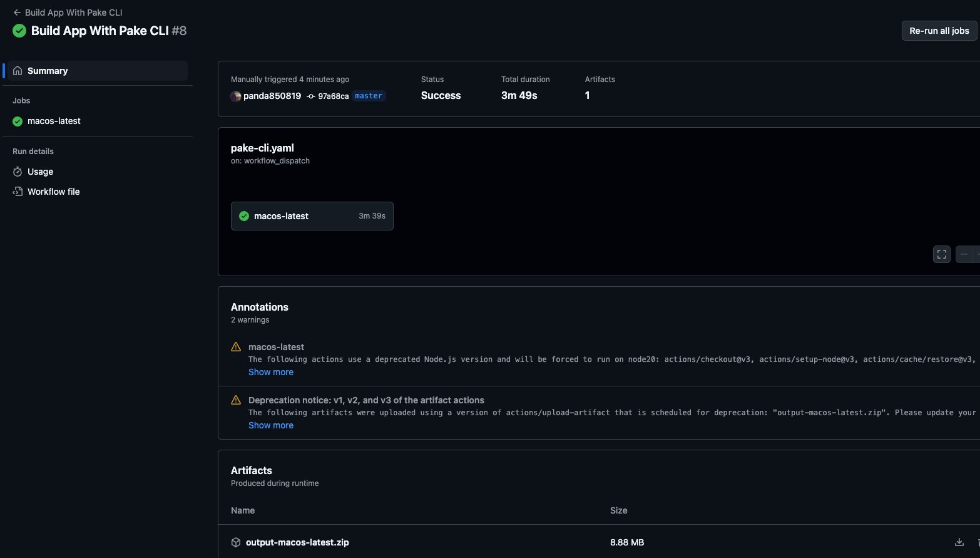
Task: Open the master branch label
Action: click(369, 96)
